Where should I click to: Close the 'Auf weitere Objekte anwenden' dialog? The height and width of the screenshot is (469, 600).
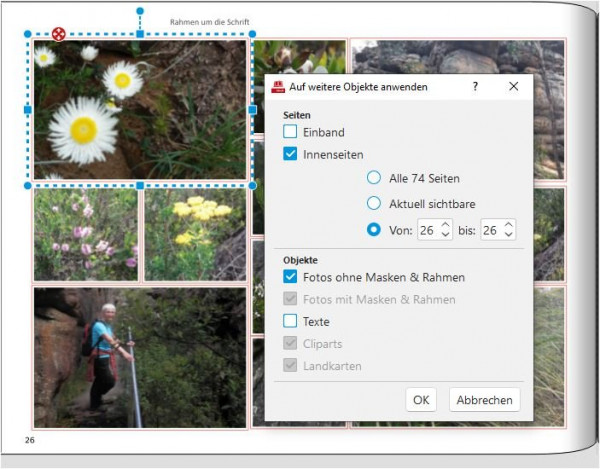pyautogui.click(x=514, y=86)
